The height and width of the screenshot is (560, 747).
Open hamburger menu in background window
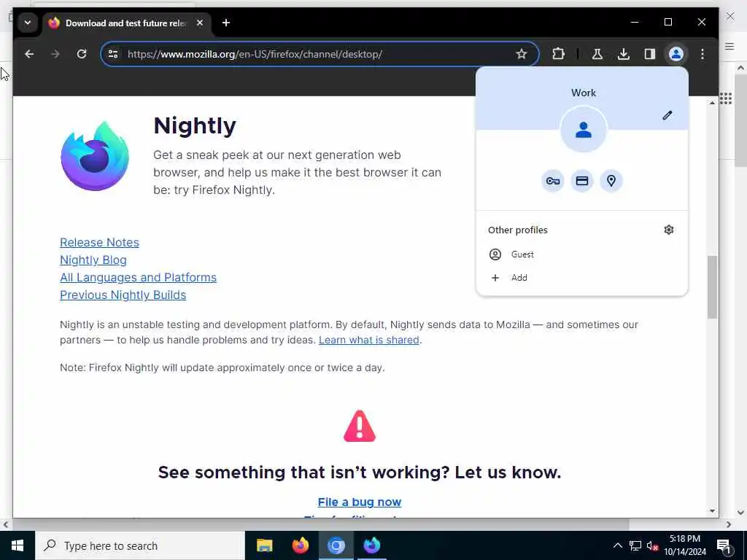tap(729, 46)
